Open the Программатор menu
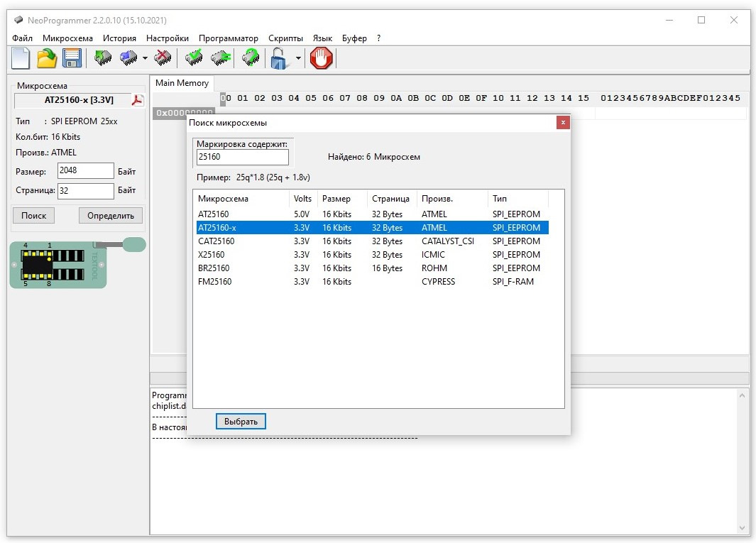This screenshot has width=756, height=543. click(x=228, y=38)
